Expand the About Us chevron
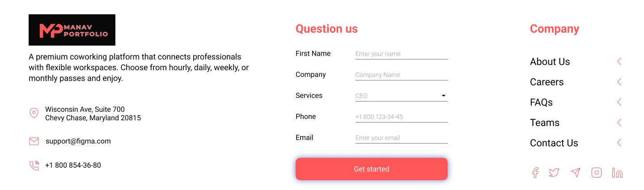This screenshot has height=190, width=644. (x=619, y=61)
